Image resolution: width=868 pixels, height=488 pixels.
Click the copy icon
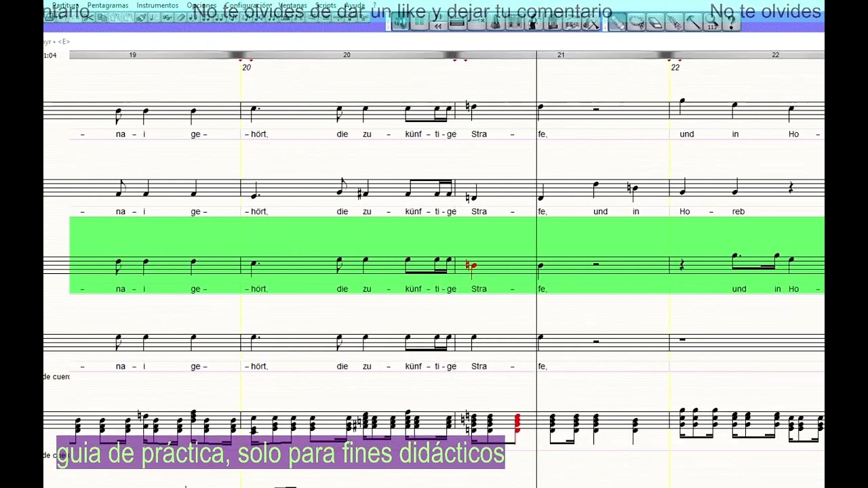click(x=102, y=17)
